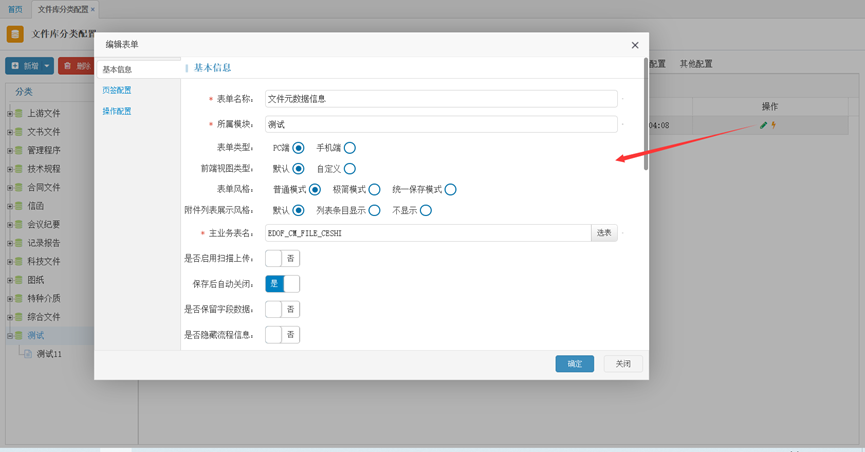Click the folder icon of 合同文件
Image resolution: width=865 pixels, height=452 pixels.
coord(19,188)
